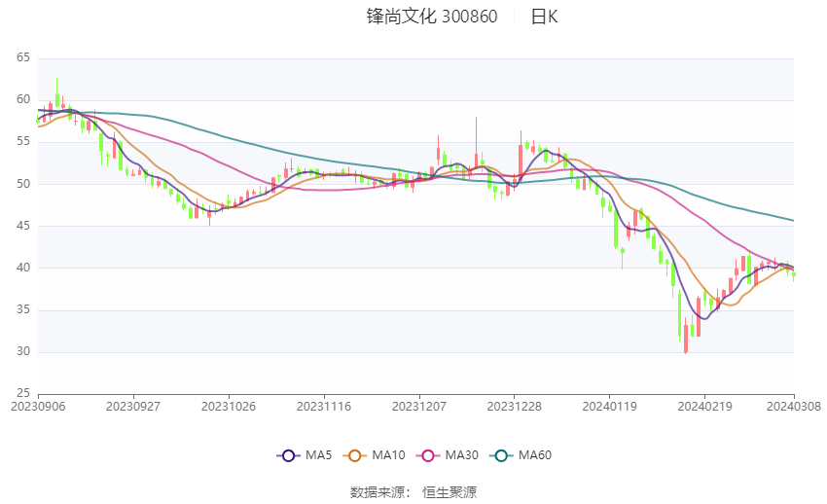This screenshot has width=827, height=504.
Task: Click the MA30 legend text label
Action: (461, 455)
